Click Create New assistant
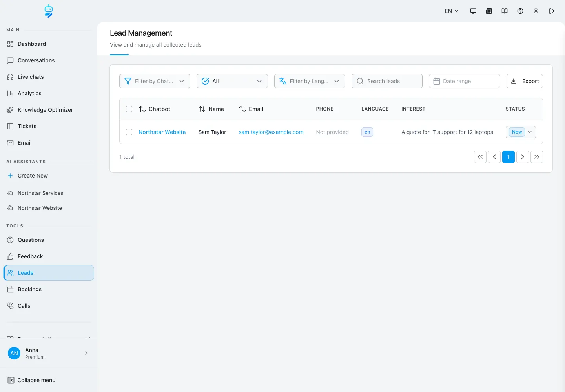This screenshot has width=565, height=392. (49, 176)
